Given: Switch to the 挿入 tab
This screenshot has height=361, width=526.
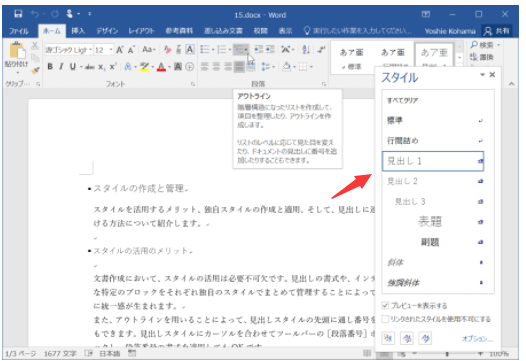Looking at the screenshot, I should (78, 31).
